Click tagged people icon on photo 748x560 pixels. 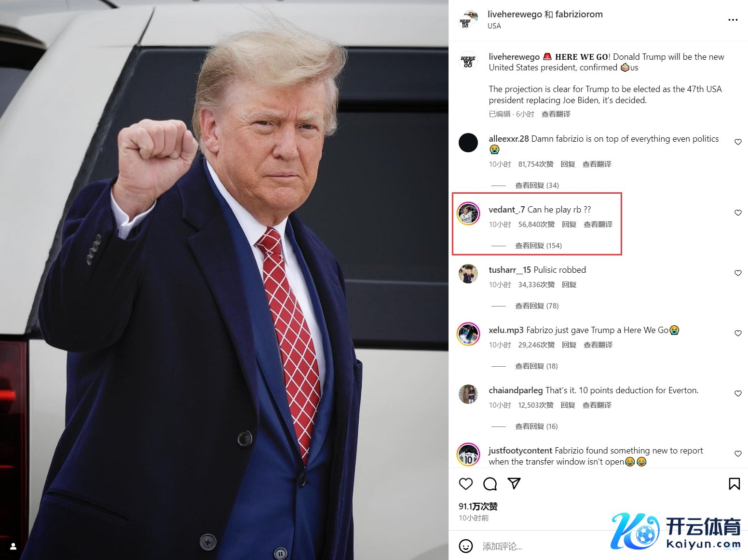coord(14,546)
